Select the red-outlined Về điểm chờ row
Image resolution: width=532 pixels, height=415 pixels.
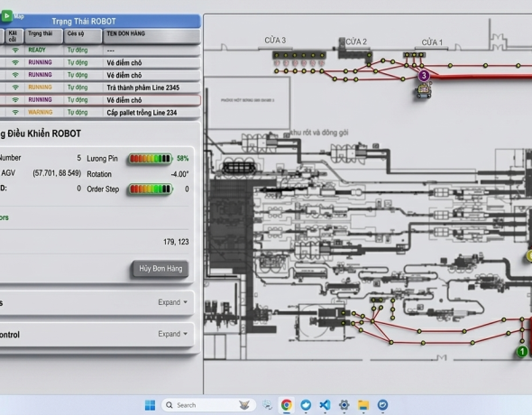(x=100, y=100)
